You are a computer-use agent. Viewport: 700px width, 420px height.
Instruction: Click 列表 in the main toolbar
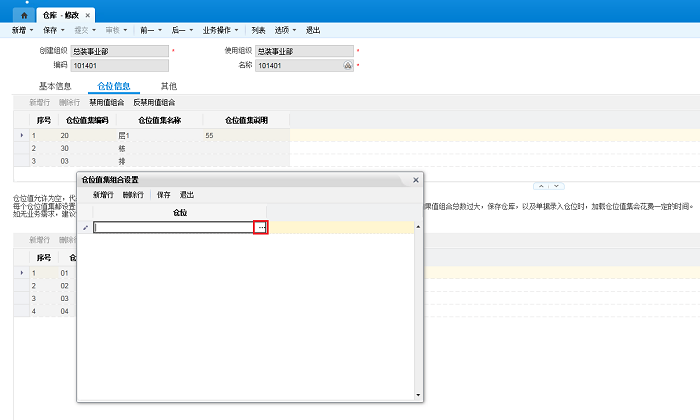[x=258, y=31]
